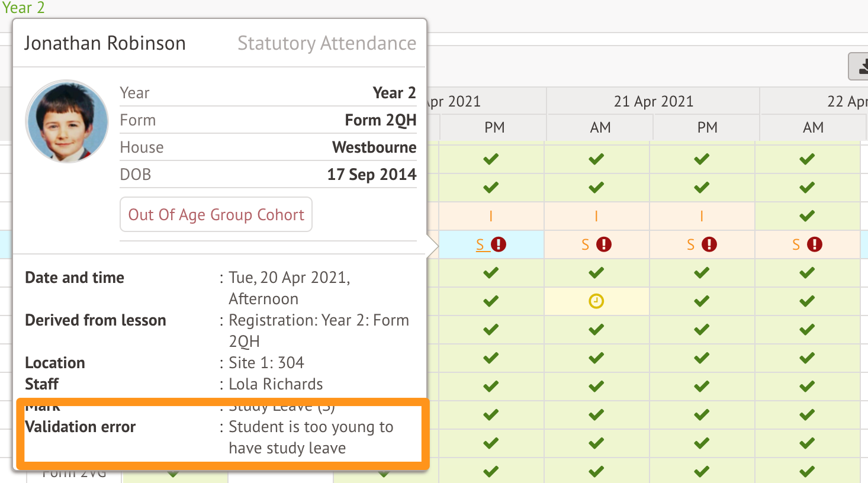Select orange I mark in leftmost PM column

pos(491,217)
